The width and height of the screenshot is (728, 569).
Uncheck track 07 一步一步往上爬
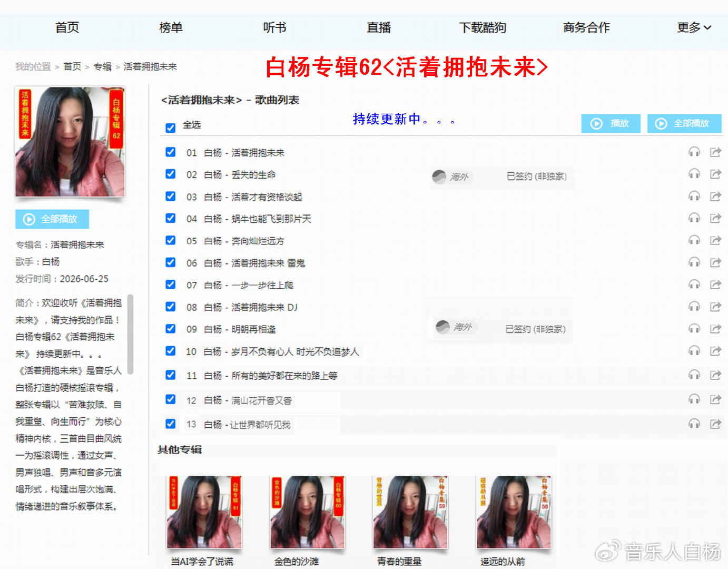170,284
